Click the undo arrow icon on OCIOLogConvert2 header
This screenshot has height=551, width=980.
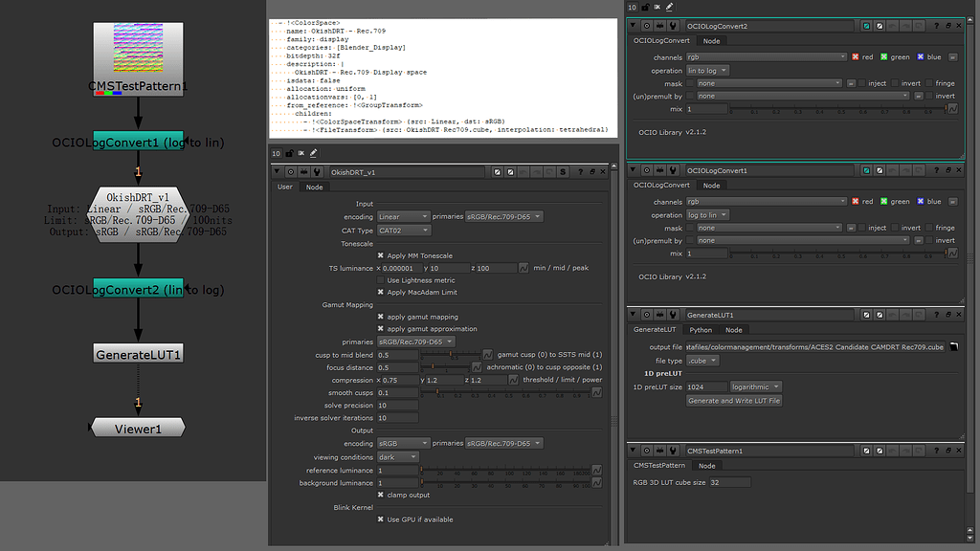[891, 25]
